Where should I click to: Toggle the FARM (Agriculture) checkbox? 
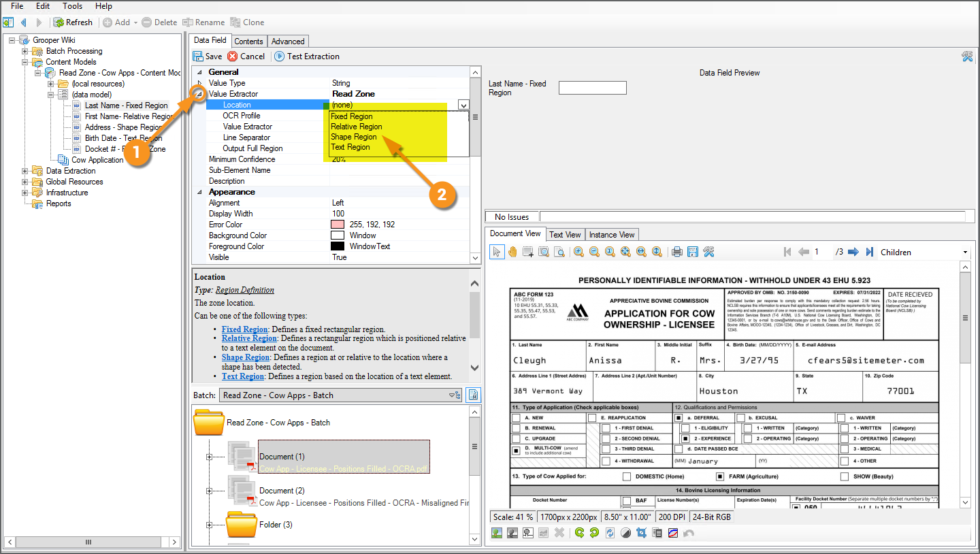click(719, 476)
